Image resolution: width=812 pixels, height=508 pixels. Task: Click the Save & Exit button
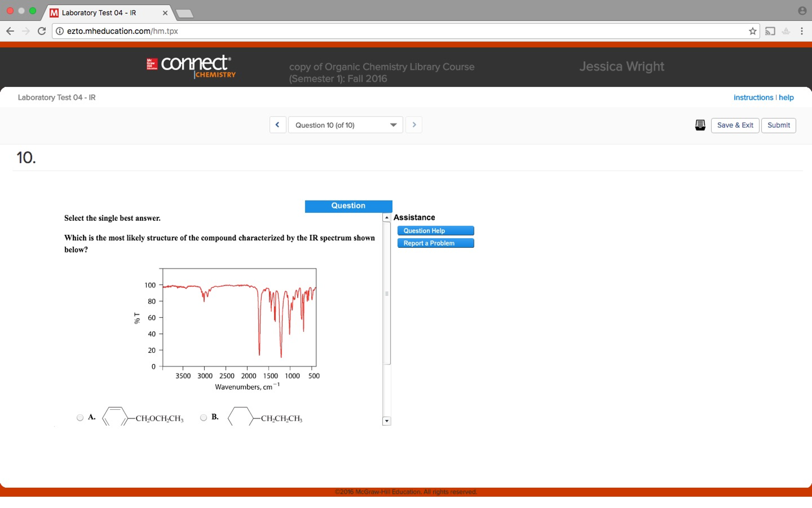click(x=735, y=125)
